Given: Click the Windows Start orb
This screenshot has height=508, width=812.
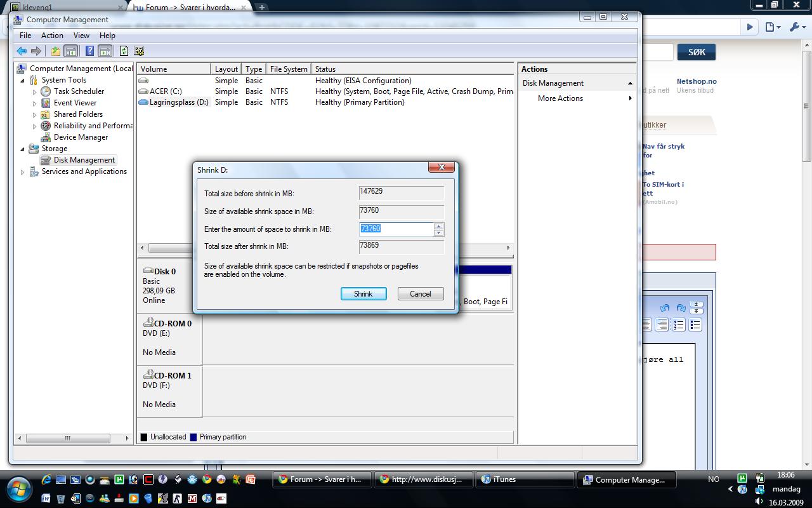Looking at the screenshot, I should click(19, 489).
